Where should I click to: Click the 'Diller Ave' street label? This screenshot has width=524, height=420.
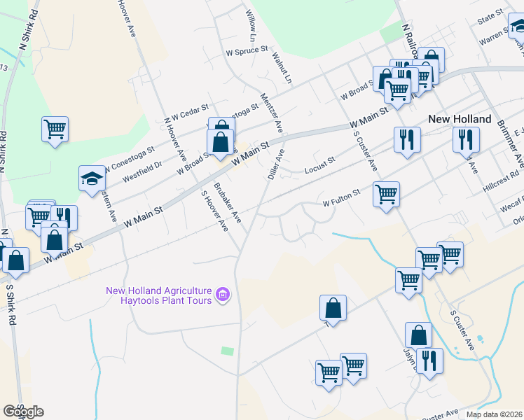point(276,164)
